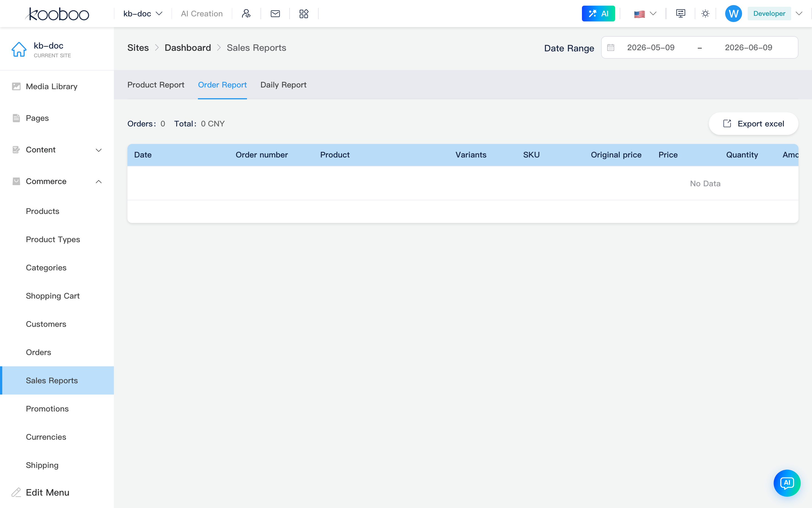The image size is (812, 508).
Task: Click the date range calendar icon
Action: [611, 48]
